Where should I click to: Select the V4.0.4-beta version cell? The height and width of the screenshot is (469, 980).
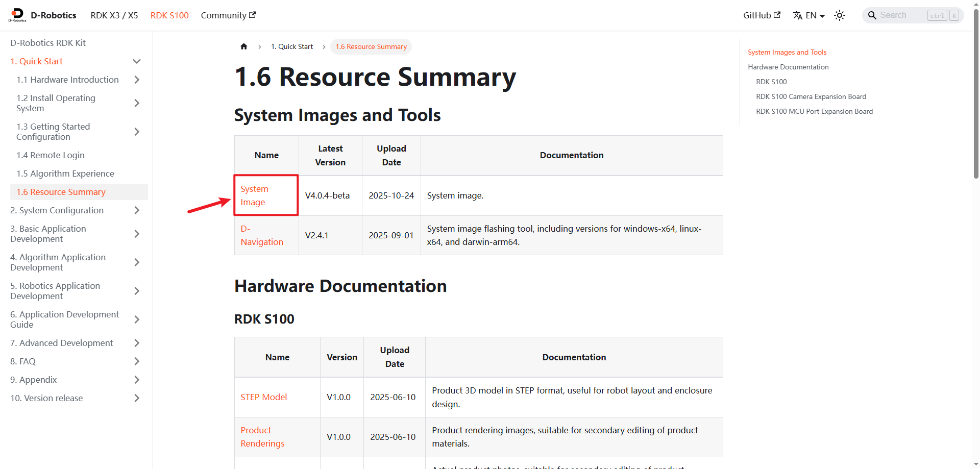[330, 195]
